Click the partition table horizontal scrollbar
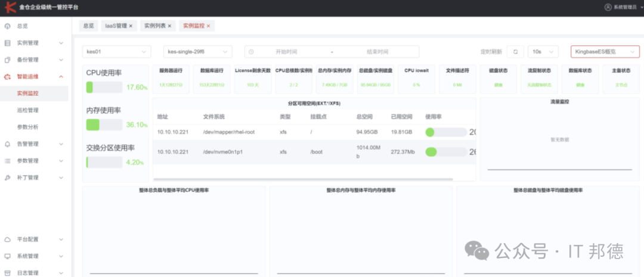The image size is (644, 277). 303,179
